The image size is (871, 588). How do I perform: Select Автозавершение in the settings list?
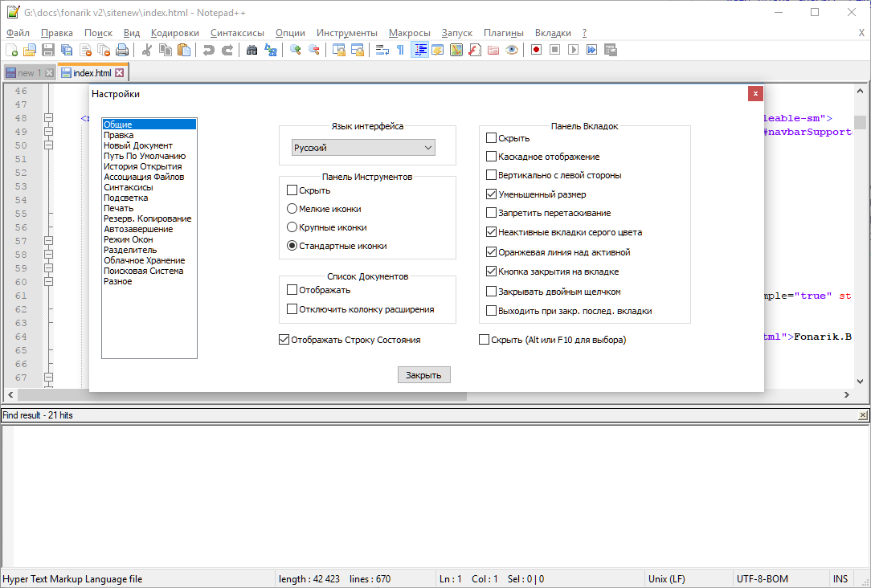[x=138, y=229]
